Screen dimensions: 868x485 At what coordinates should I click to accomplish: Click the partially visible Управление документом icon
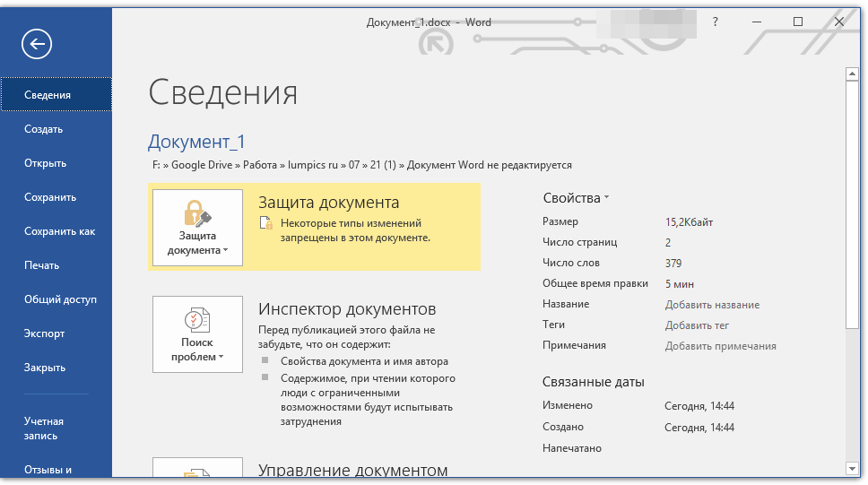[197, 467]
